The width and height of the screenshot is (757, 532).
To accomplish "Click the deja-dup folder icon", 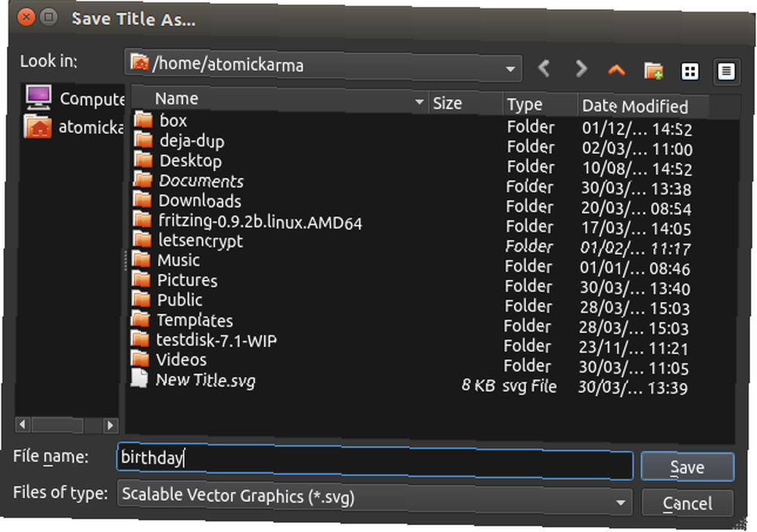I will click(143, 139).
